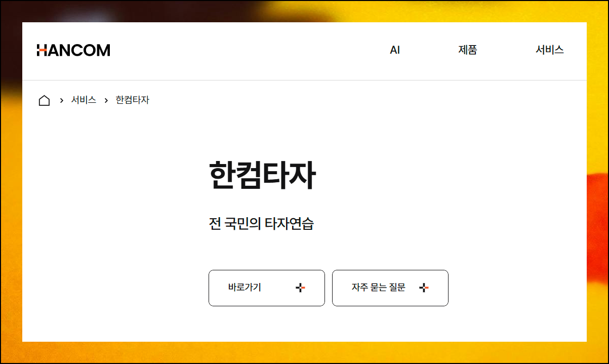Go to home via house icon
The height and width of the screenshot is (364, 609).
tap(44, 100)
